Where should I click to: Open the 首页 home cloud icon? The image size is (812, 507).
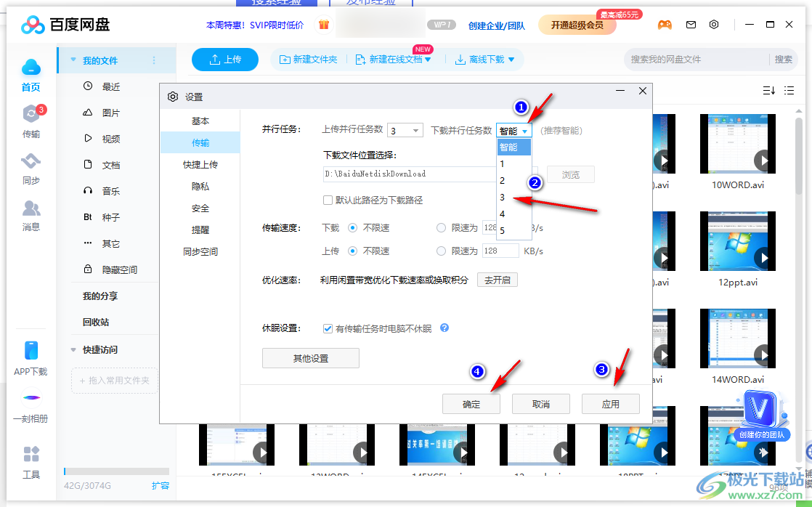click(x=31, y=68)
